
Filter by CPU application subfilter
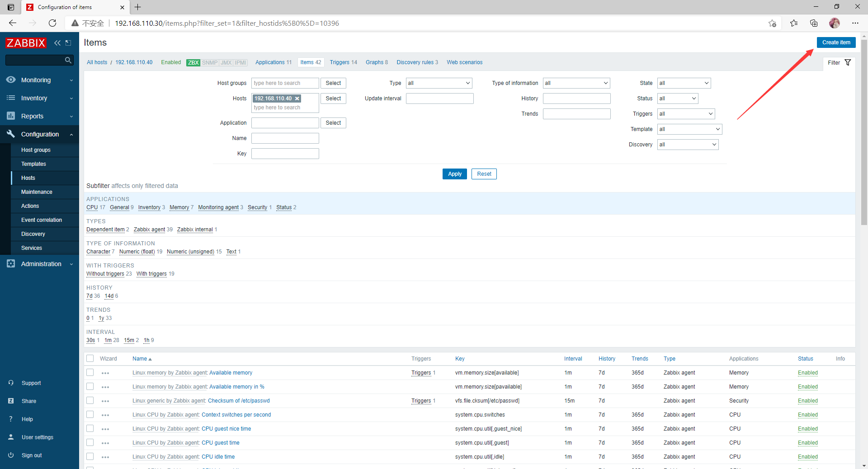pos(92,207)
